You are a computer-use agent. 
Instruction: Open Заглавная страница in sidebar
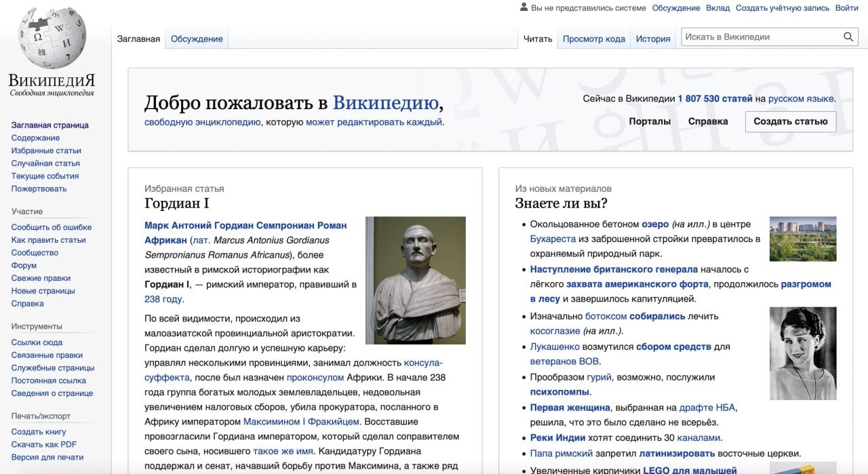tap(50, 125)
